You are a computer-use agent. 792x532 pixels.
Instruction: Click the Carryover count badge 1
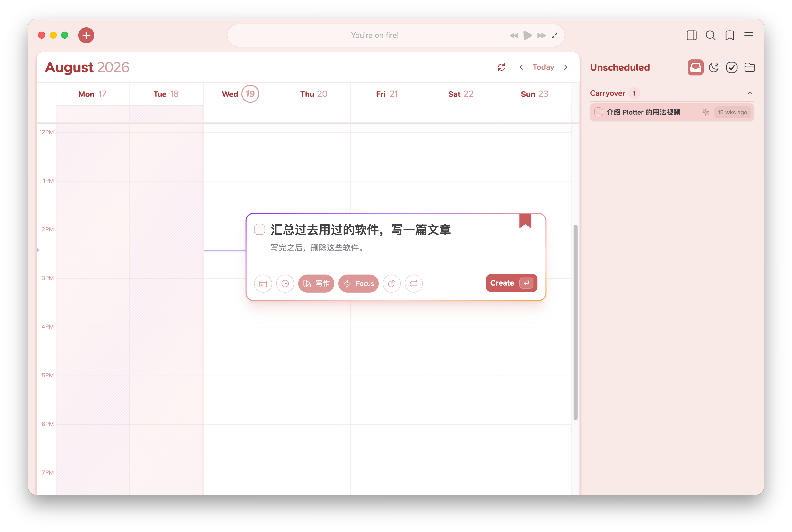634,93
